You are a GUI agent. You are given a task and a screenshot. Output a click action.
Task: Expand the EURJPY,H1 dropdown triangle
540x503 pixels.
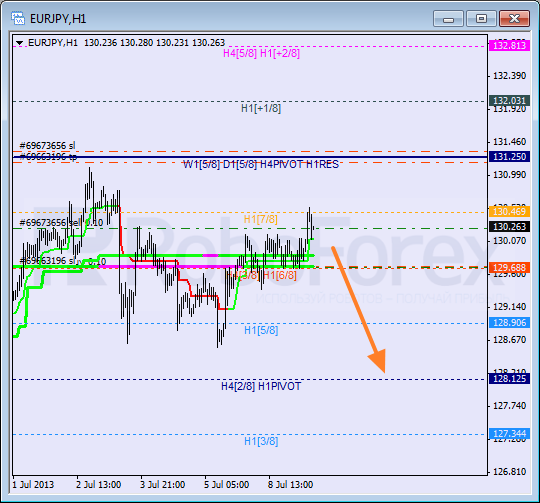(19, 43)
